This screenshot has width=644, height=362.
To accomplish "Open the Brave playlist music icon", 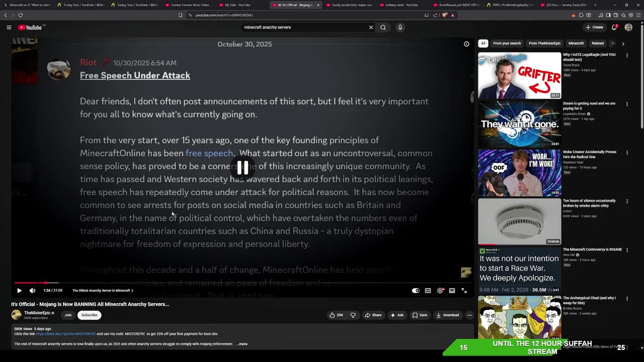I will pos(601,15).
